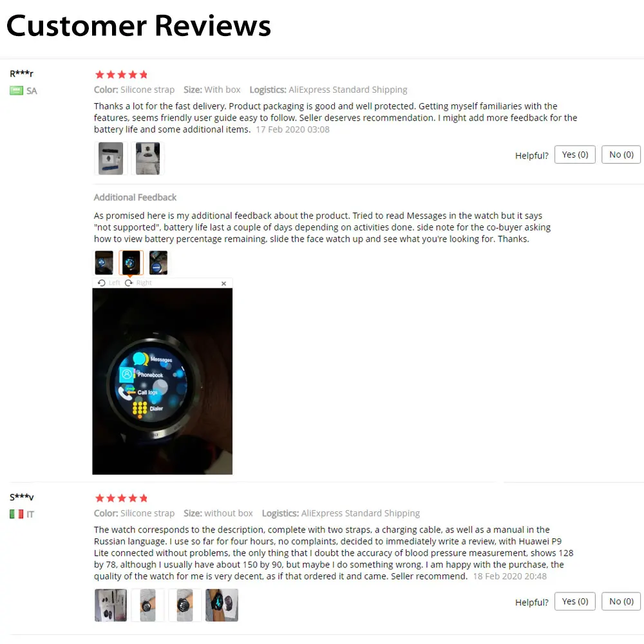Open S***v's third watch photo thumbnail
The height and width of the screenshot is (644, 644).
pos(184,605)
